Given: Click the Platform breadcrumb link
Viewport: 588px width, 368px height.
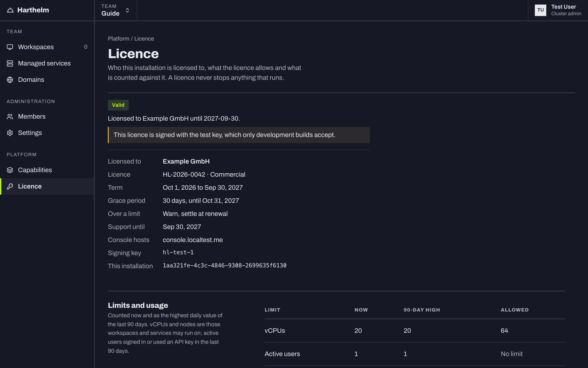Looking at the screenshot, I should [x=118, y=39].
